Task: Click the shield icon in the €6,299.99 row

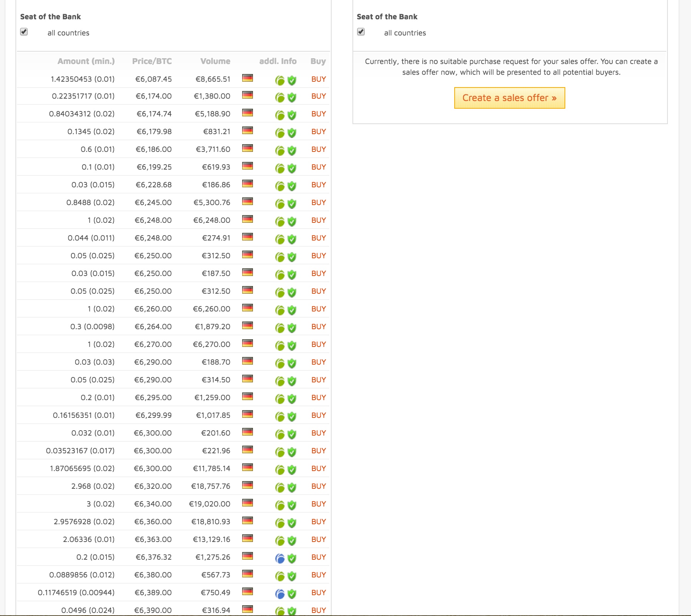Action: [292, 417]
